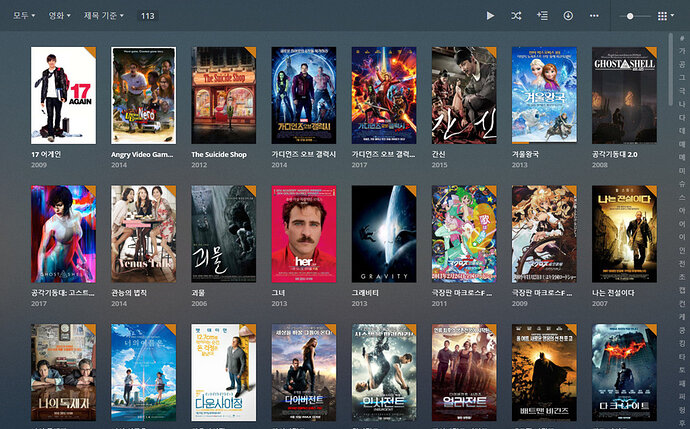Image resolution: width=690 pixels, height=429 pixels.
Task: Select the 간신 movie poster
Action: [x=464, y=95]
